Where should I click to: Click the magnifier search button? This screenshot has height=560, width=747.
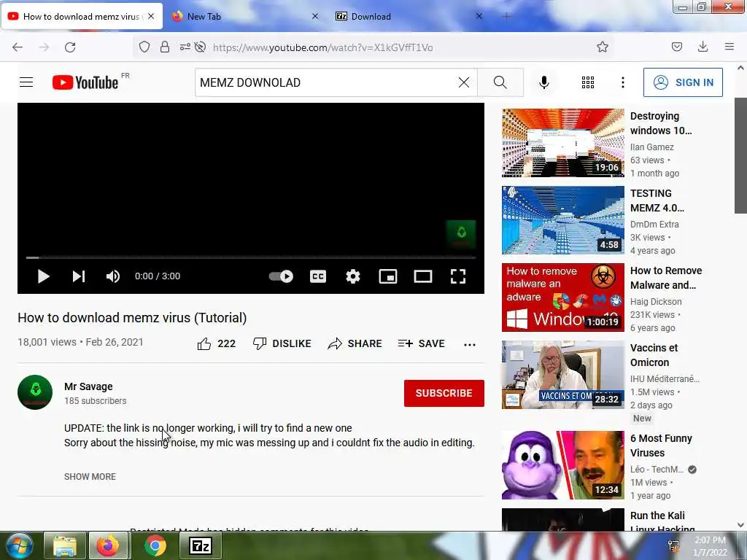[500, 82]
